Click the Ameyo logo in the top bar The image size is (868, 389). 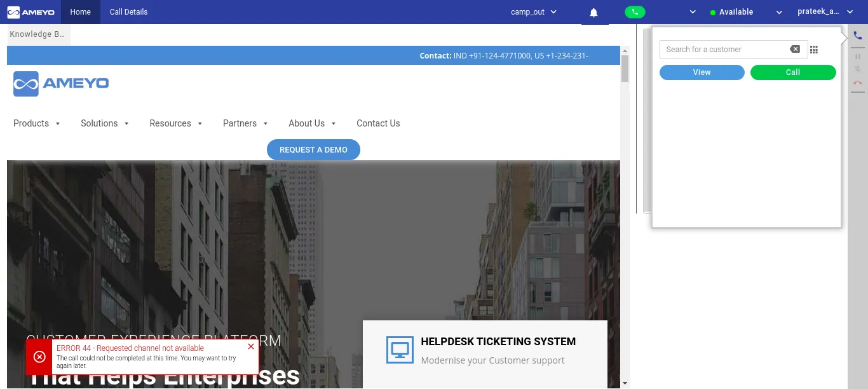pos(31,12)
